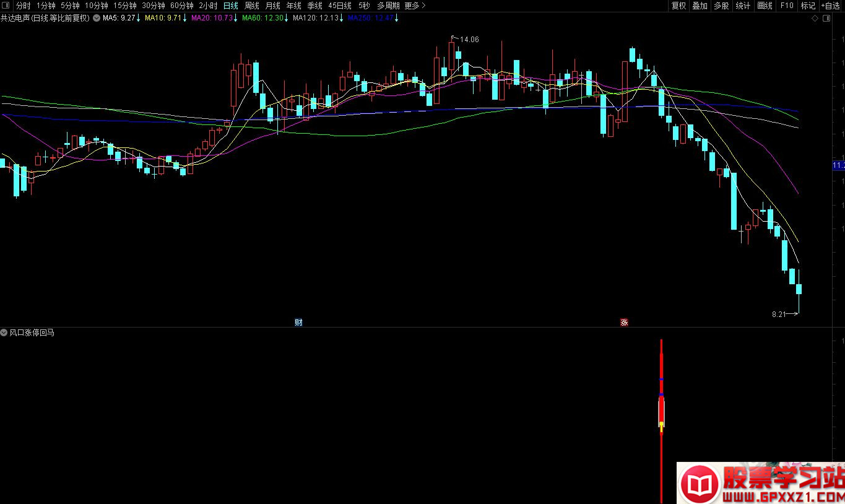The height and width of the screenshot is (504, 845).
Task: Click the panel layout icon left of 分时
Action: click(x=6, y=6)
